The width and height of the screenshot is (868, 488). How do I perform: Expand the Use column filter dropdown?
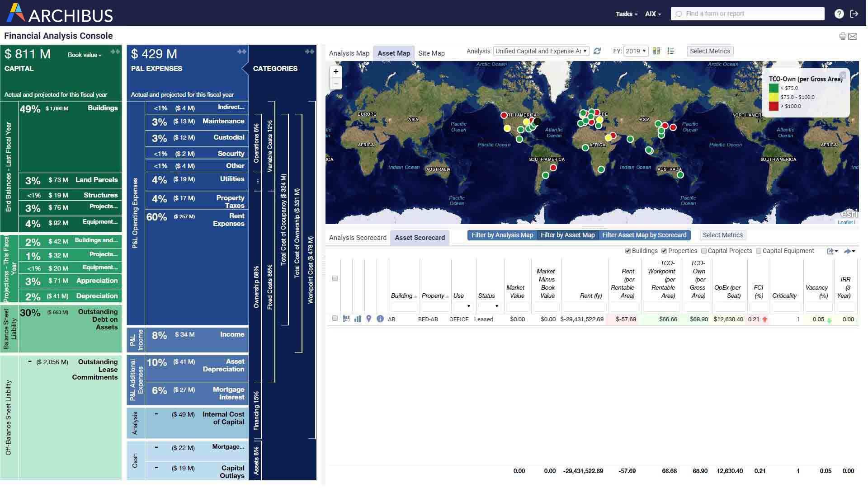[x=469, y=306]
